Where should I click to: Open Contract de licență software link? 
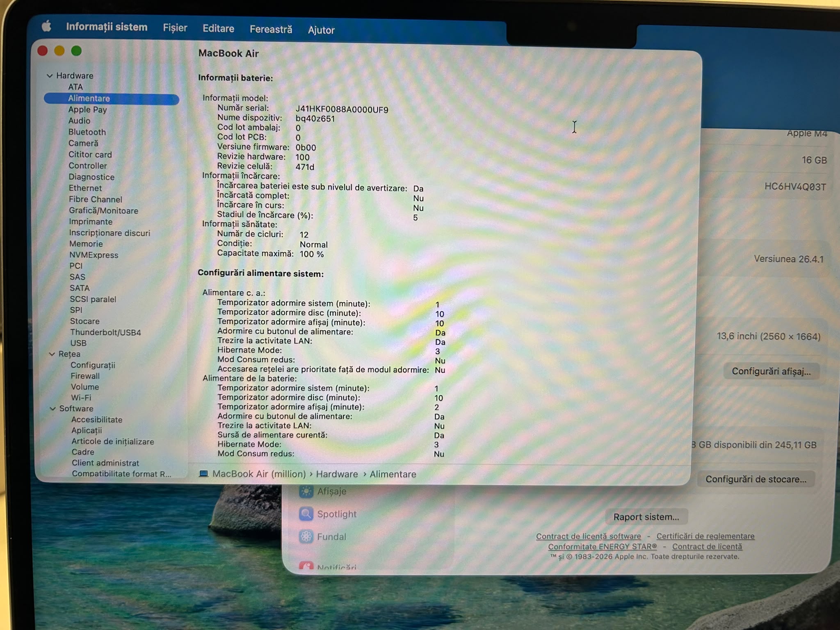pyautogui.click(x=588, y=536)
